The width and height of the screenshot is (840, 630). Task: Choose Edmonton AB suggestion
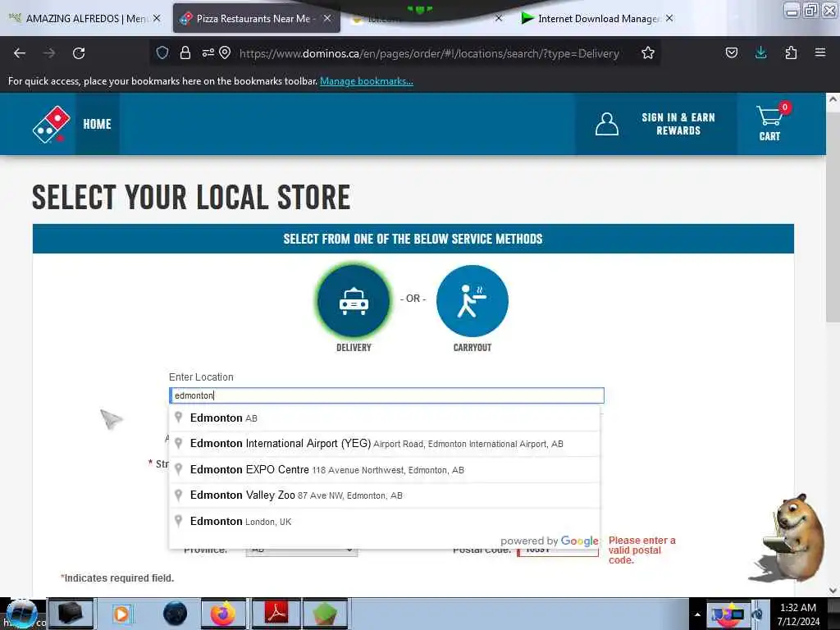pos(385,418)
